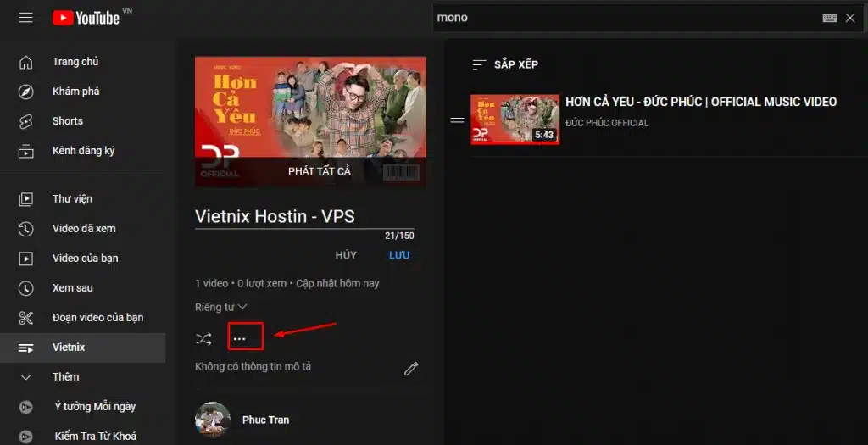
Task: Click the HƠN CẢ YÊU - ĐỨC PHÚC video title
Action: click(x=701, y=102)
